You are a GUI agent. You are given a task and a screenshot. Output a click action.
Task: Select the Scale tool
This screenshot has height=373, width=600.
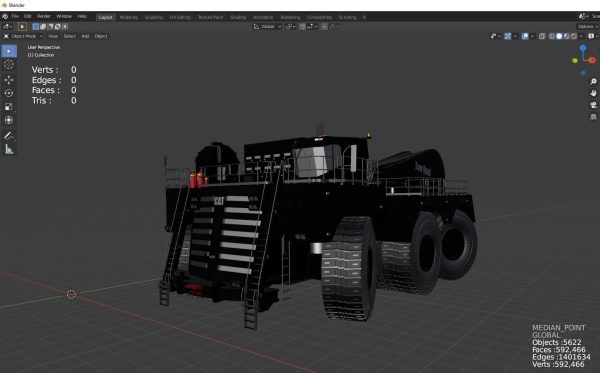coord(9,107)
